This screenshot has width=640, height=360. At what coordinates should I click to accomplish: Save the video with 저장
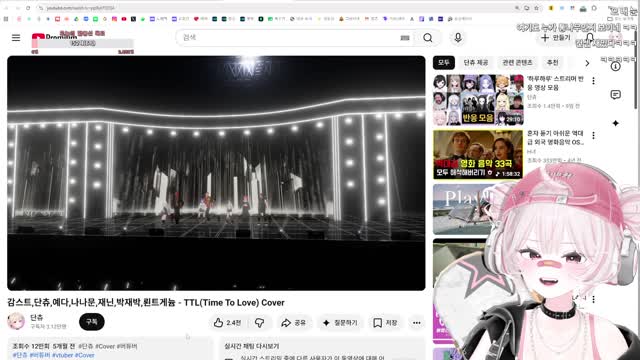pyautogui.click(x=385, y=323)
